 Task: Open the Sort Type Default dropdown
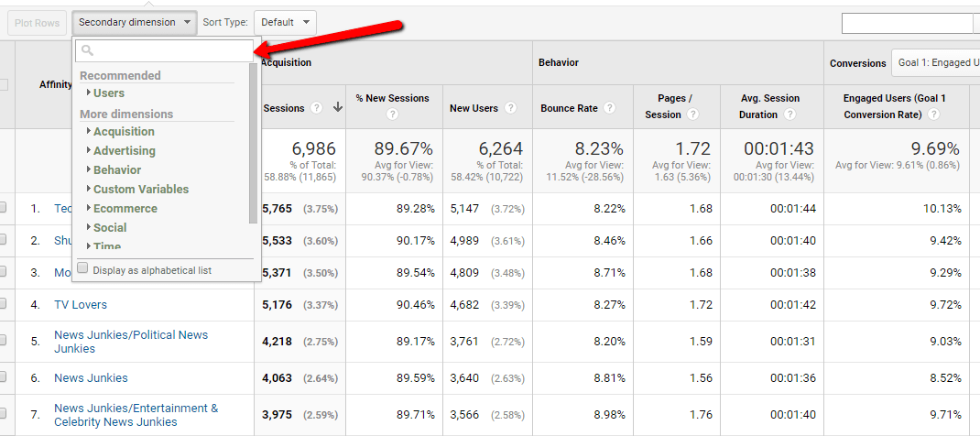(284, 22)
